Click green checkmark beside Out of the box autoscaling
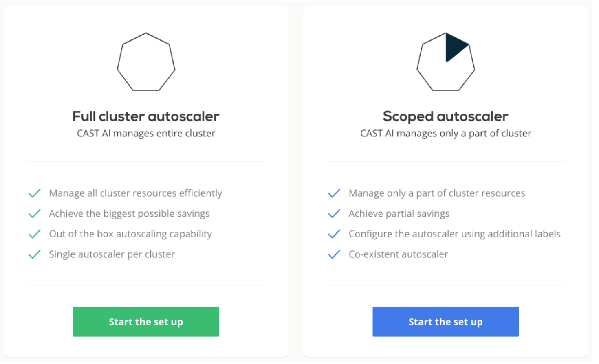Screen dimensions: 599x364 [x=35, y=234]
